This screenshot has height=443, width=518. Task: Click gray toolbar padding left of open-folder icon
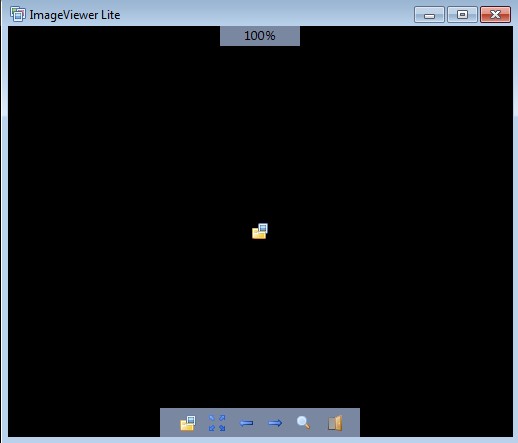click(x=169, y=423)
